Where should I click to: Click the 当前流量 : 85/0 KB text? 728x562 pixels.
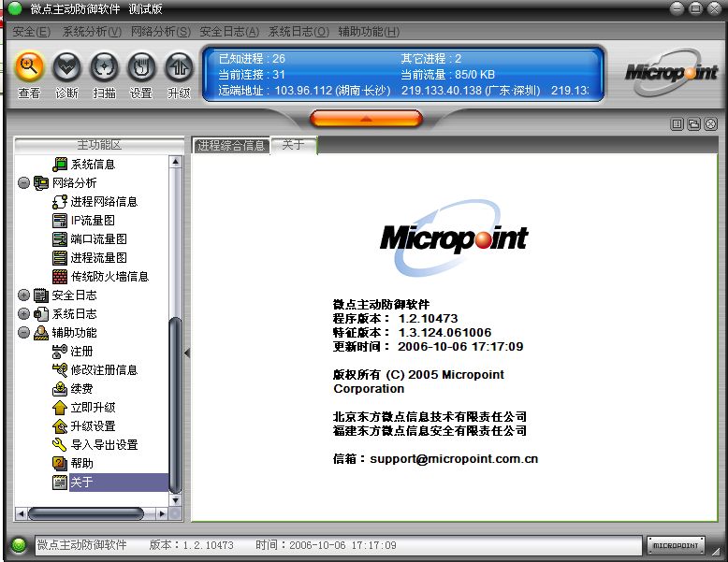[x=448, y=74]
